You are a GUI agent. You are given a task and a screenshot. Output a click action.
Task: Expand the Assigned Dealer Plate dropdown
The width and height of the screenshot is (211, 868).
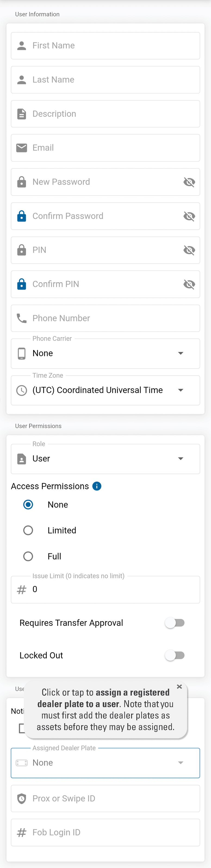181,763
